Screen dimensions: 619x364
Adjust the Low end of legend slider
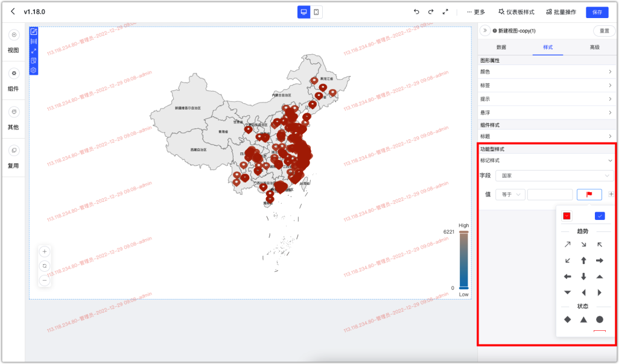(463, 288)
